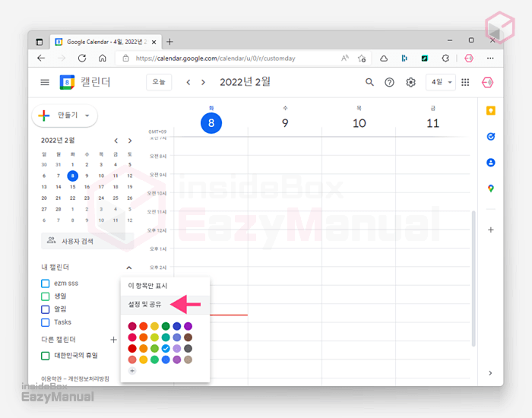
Task: Click the 오늘 today button
Action: click(159, 82)
